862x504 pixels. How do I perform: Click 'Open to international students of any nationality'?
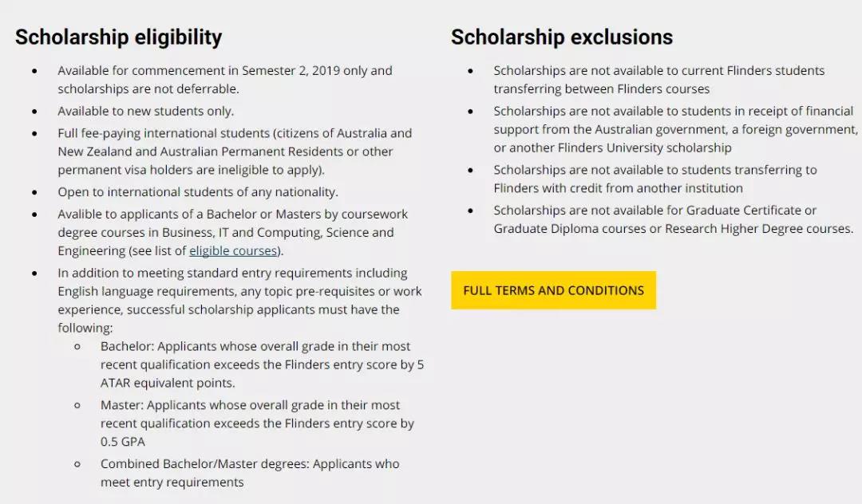pos(198,192)
